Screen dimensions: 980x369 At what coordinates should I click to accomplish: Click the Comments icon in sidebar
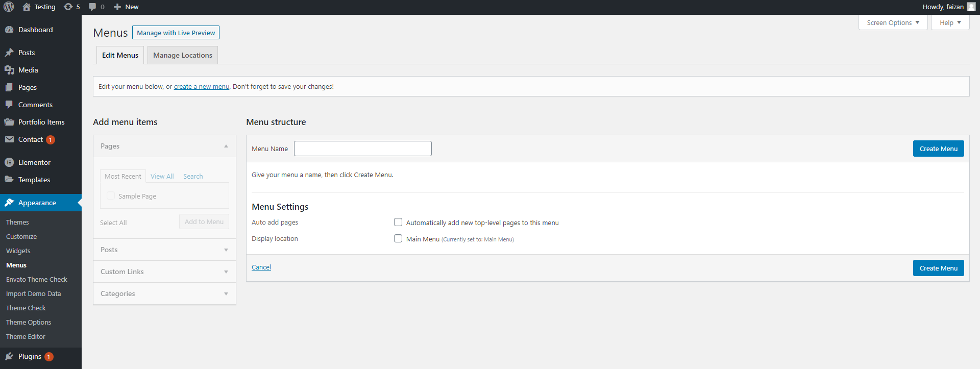click(9, 105)
